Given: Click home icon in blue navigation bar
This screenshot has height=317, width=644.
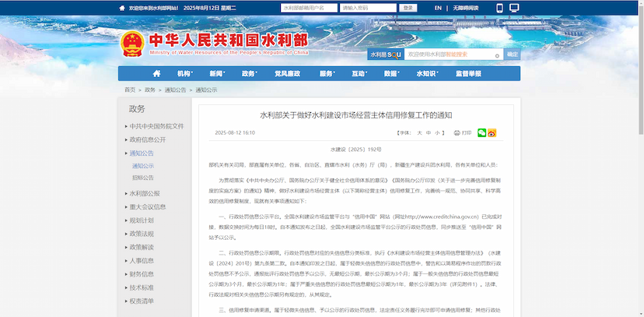Looking at the screenshot, I should pos(156,73).
